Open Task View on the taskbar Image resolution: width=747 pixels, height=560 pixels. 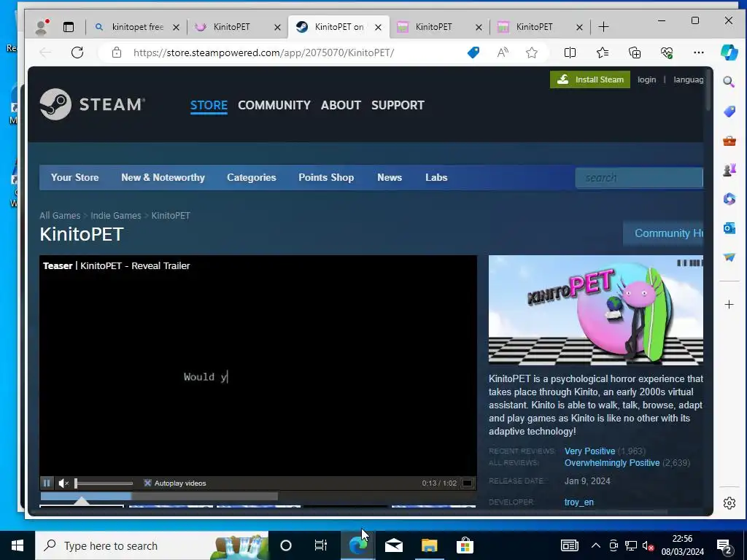[x=321, y=545]
